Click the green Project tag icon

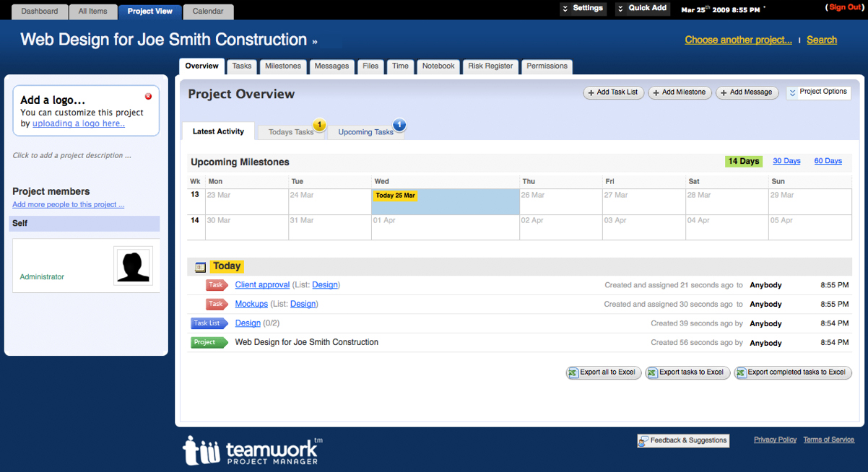(209, 342)
